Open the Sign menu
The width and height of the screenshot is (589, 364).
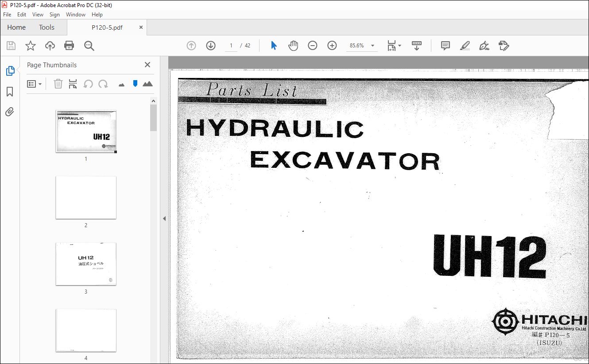pyautogui.click(x=54, y=15)
